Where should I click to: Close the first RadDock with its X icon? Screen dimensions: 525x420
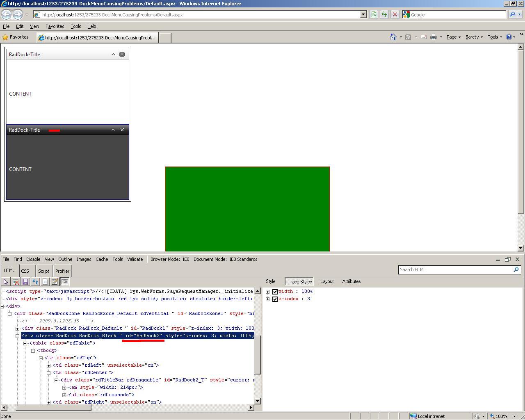point(122,54)
